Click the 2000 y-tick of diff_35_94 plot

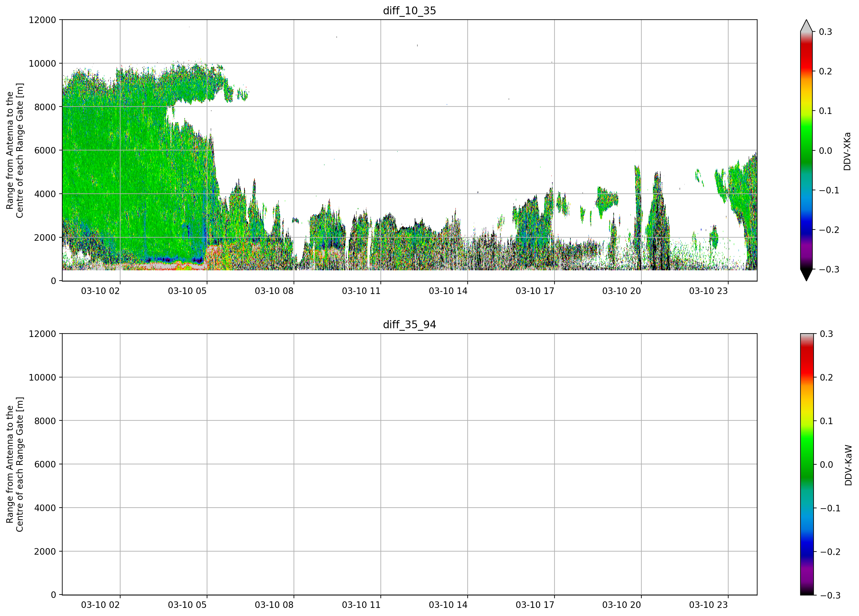[45, 552]
